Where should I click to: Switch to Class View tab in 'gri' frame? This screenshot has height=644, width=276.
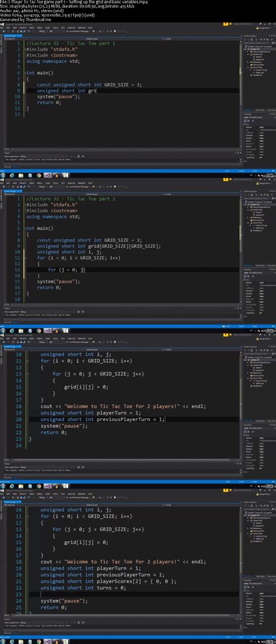point(271,110)
